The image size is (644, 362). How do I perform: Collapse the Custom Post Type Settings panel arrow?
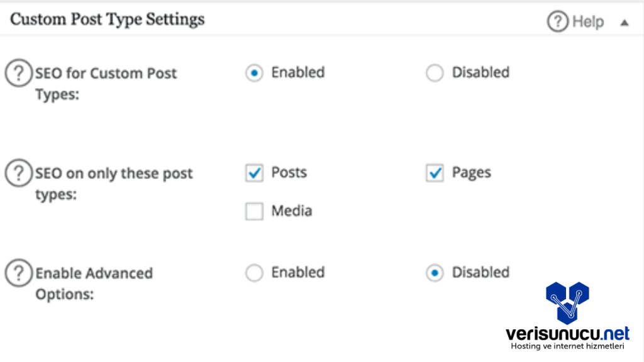click(x=624, y=23)
